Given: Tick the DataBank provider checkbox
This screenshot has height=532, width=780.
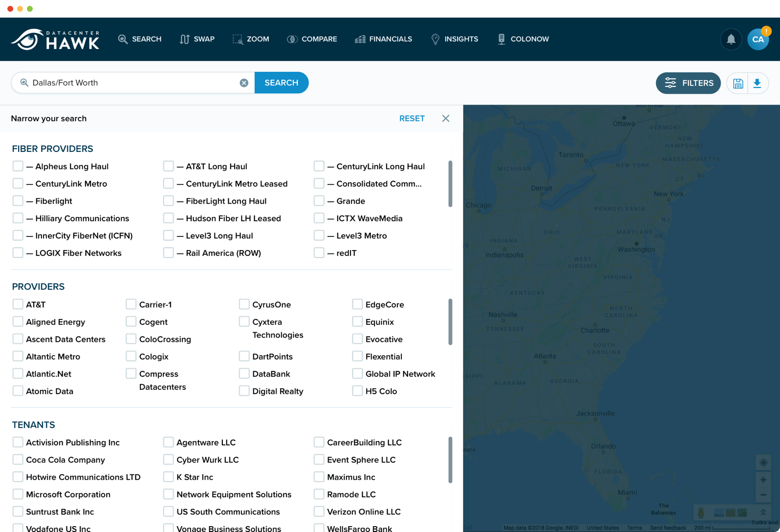Looking at the screenshot, I should click(244, 374).
